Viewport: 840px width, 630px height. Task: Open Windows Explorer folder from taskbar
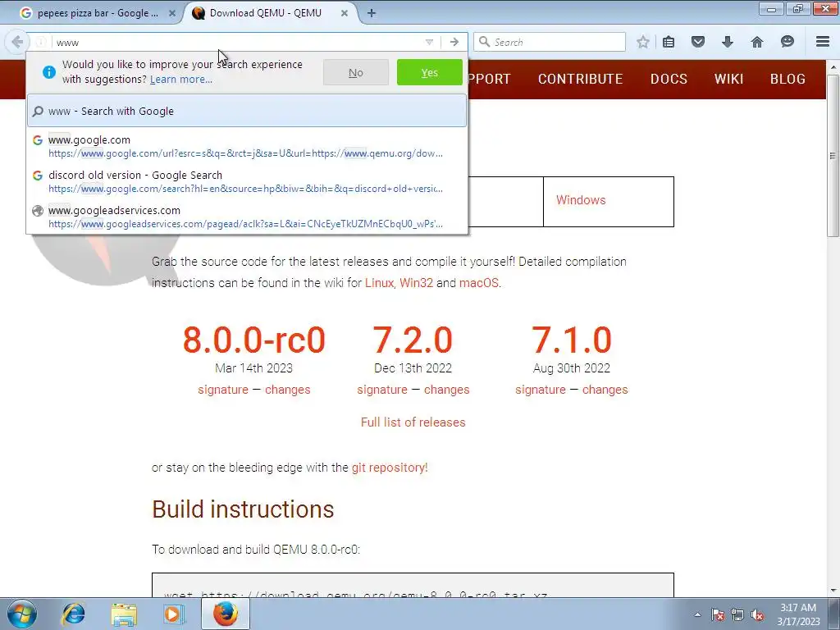[124, 614]
